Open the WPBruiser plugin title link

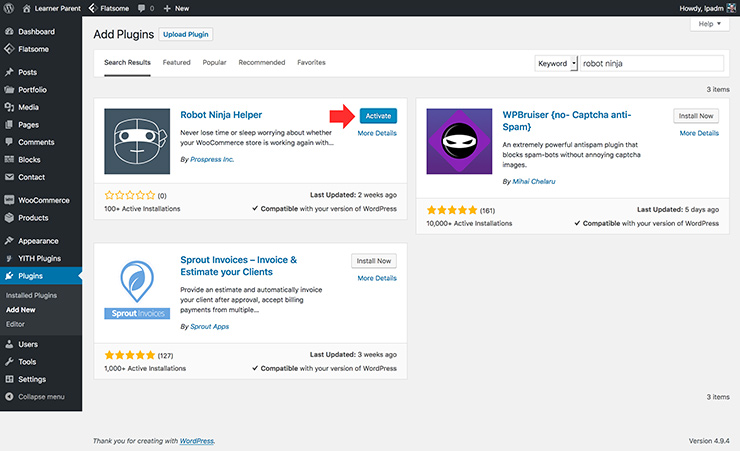(566, 121)
